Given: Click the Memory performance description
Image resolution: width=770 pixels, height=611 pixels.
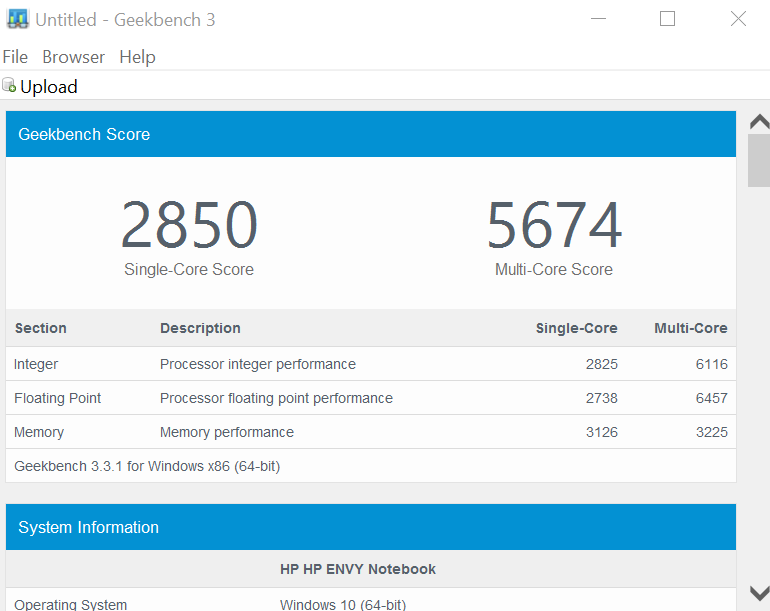Looking at the screenshot, I should [227, 432].
